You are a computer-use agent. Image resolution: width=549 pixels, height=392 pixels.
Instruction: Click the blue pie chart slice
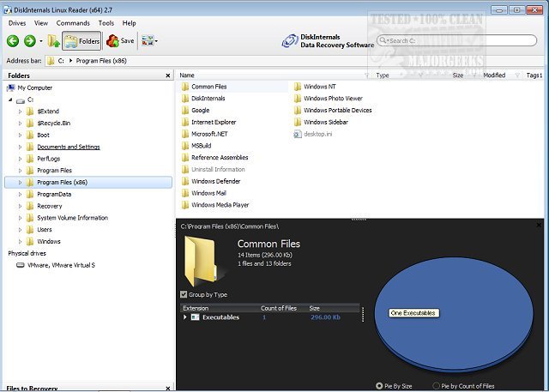point(454,313)
